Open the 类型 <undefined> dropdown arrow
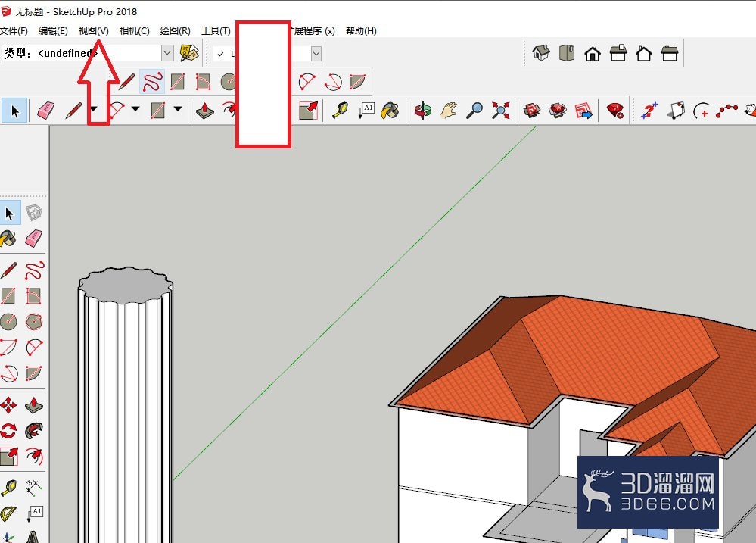The width and height of the screenshot is (756, 543). [167, 53]
